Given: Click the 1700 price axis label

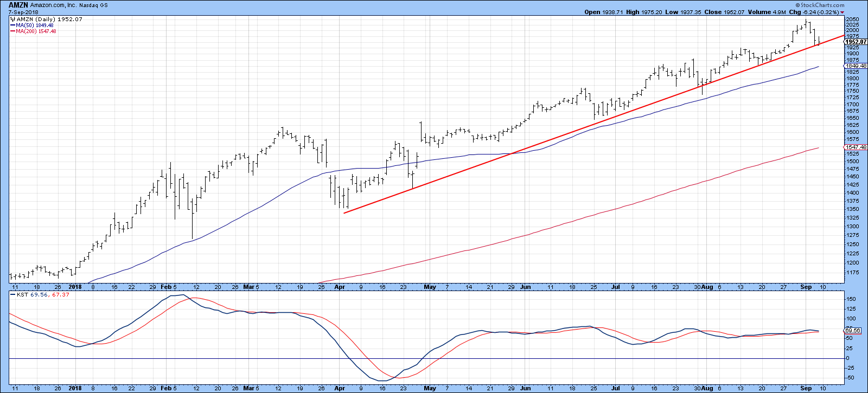Looking at the screenshot, I should (x=852, y=104).
